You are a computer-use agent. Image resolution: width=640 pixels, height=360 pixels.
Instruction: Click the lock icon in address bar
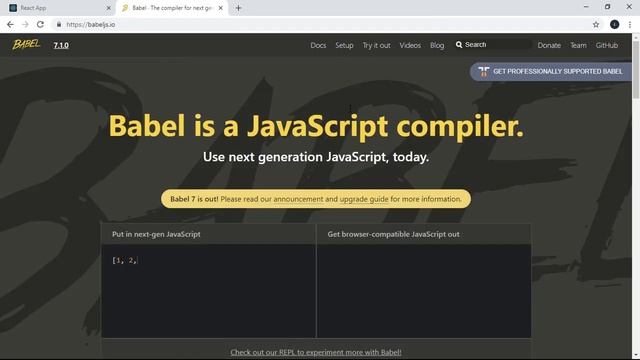(59, 24)
